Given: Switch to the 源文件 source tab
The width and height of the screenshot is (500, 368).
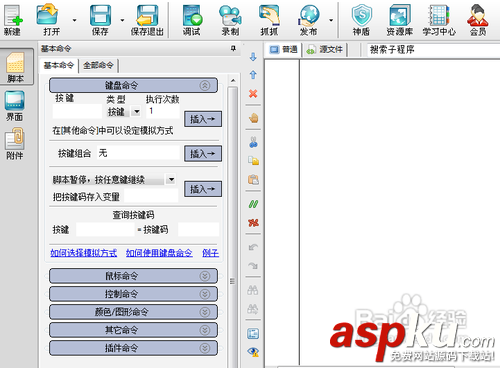Looking at the screenshot, I should pyautogui.click(x=325, y=50).
